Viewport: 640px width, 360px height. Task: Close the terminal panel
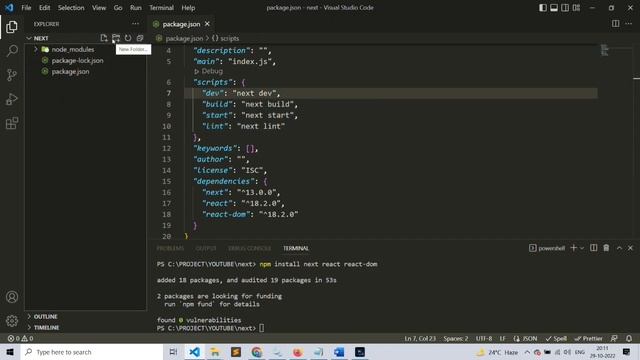630,248
